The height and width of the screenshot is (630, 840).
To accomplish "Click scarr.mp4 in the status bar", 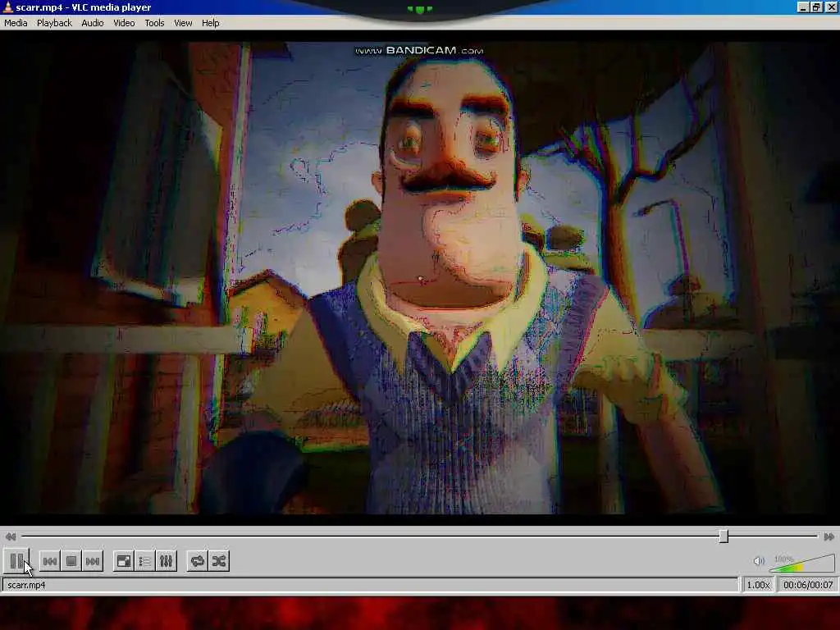I will coord(26,585).
